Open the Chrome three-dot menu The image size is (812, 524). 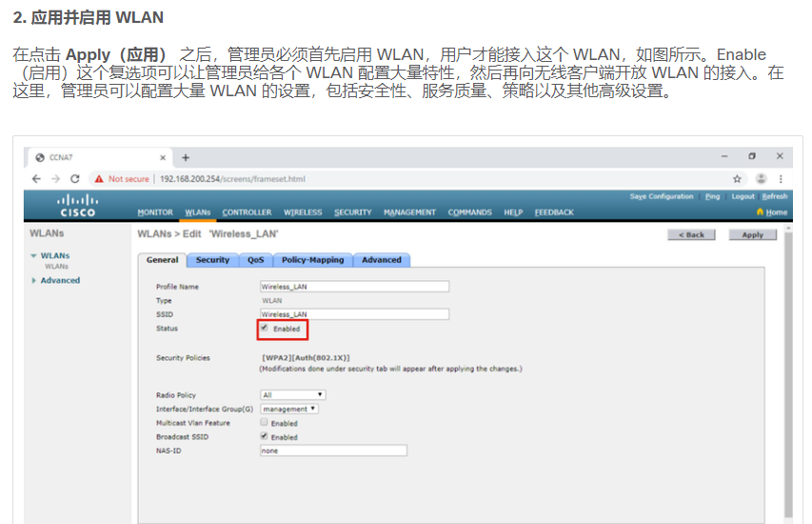(x=781, y=178)
